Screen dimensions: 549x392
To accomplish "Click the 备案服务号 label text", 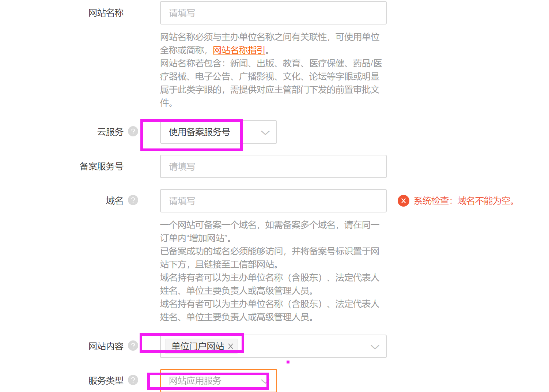I will pos(102,166).
